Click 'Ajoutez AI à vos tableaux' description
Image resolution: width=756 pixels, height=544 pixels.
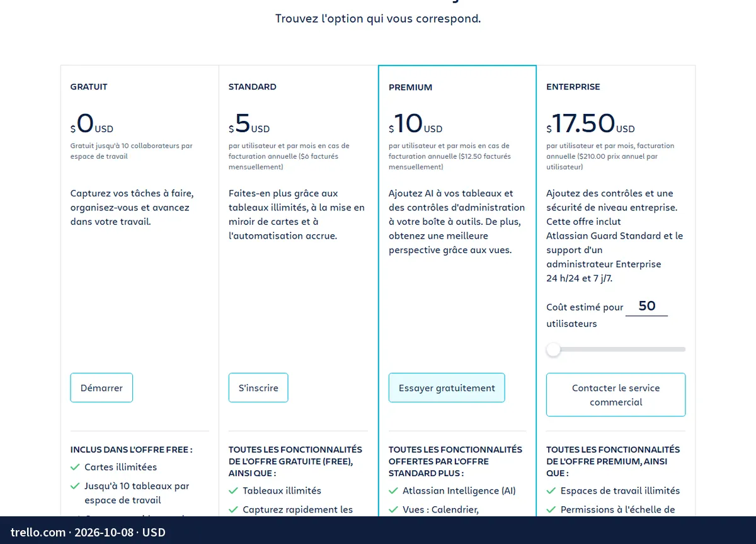tap(457, 222)
